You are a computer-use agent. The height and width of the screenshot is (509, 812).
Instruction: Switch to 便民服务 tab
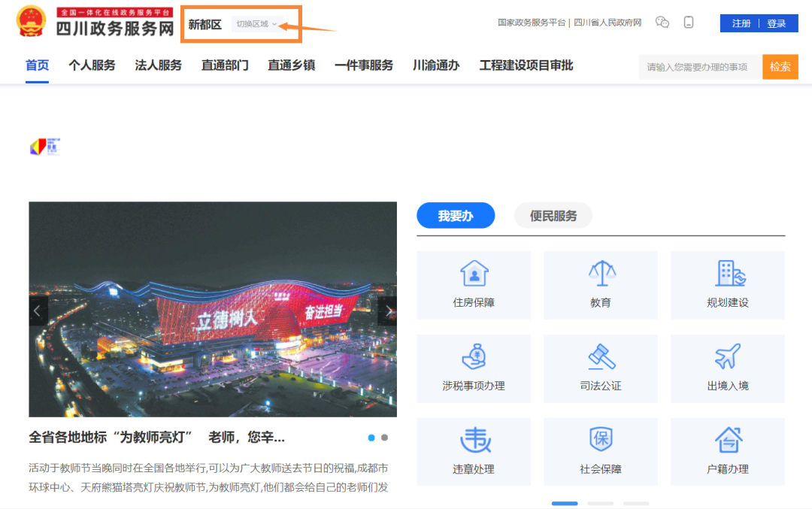(x=553, y=216)
